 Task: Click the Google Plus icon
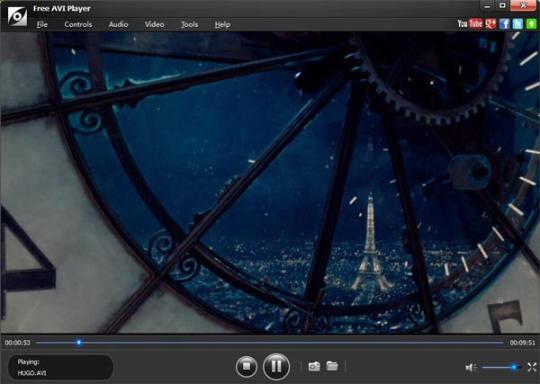[490, 23]
